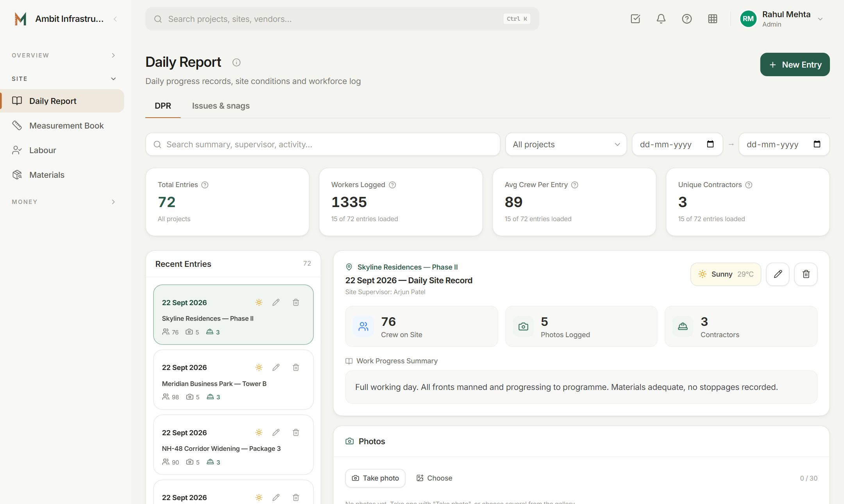
Task: Focus the global search projects field
Action: tap(342, 19)
